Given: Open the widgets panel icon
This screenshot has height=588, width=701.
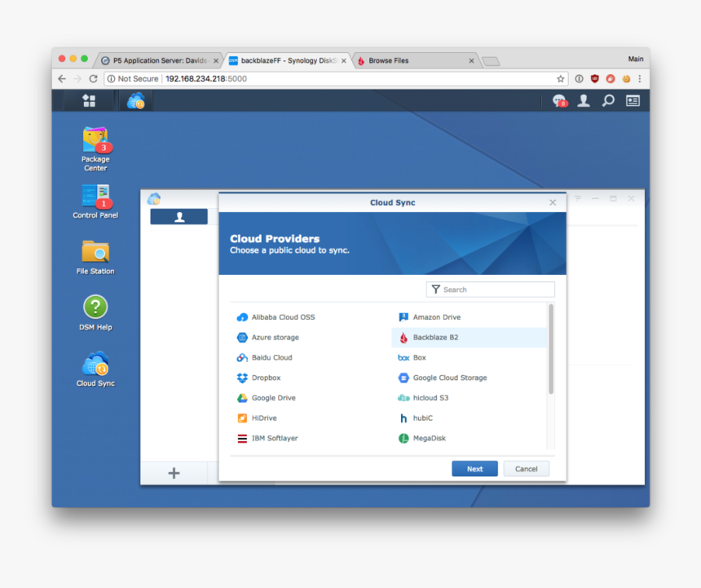Looking at the screenshot, I should (633, 100).
